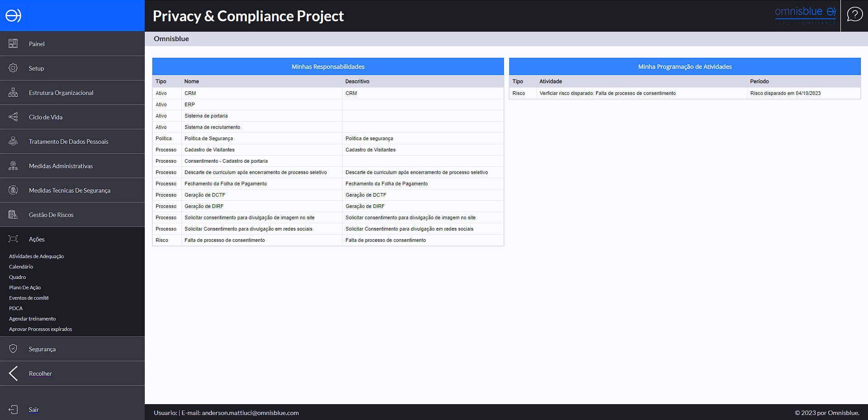Image resolution: width=868 pixels, height=420 pixels.
Task: Open the Politica de Segurança row
Action: 209,138
